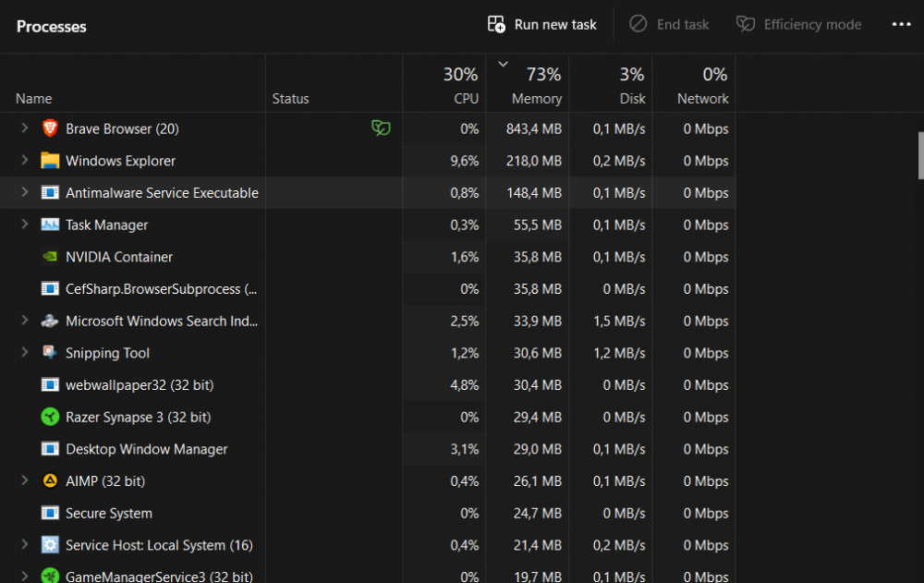The image size is (924, 583).
Task: Click the End task button
Action: point(669,25)
